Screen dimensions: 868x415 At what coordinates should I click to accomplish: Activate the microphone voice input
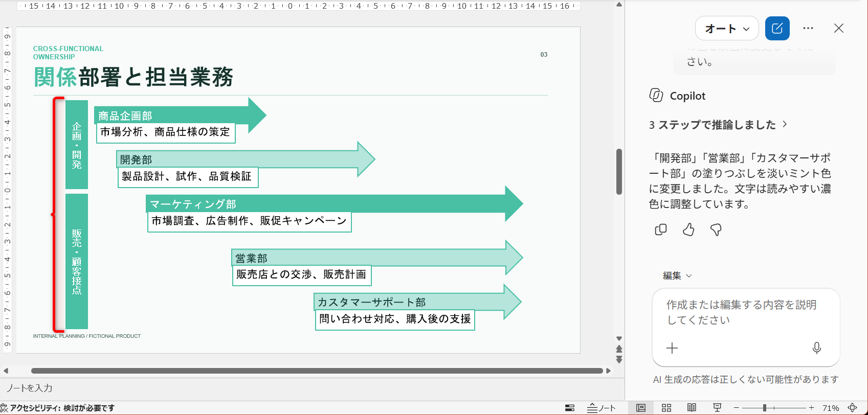point(817,348)
